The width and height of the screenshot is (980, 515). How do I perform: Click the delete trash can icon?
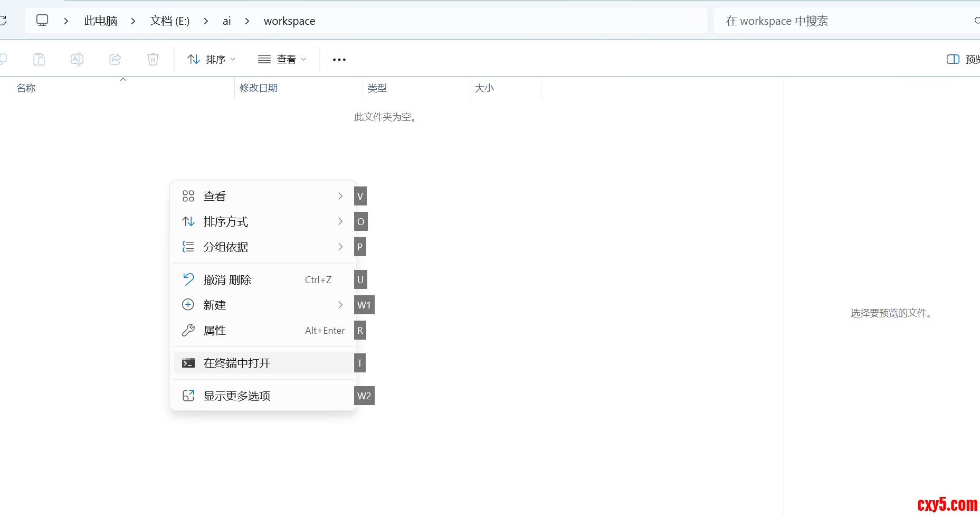pos(153,59)
